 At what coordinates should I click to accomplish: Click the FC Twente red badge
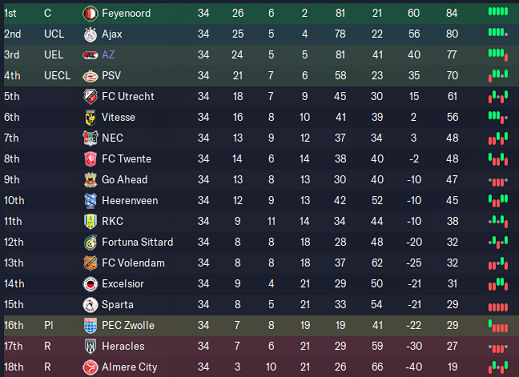pyautogui.click(x=90, y=159)
